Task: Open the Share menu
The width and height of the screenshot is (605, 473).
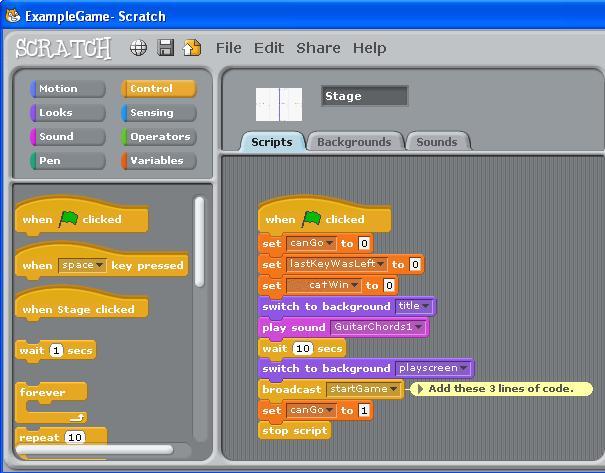Action: click(x=318, y=48)
